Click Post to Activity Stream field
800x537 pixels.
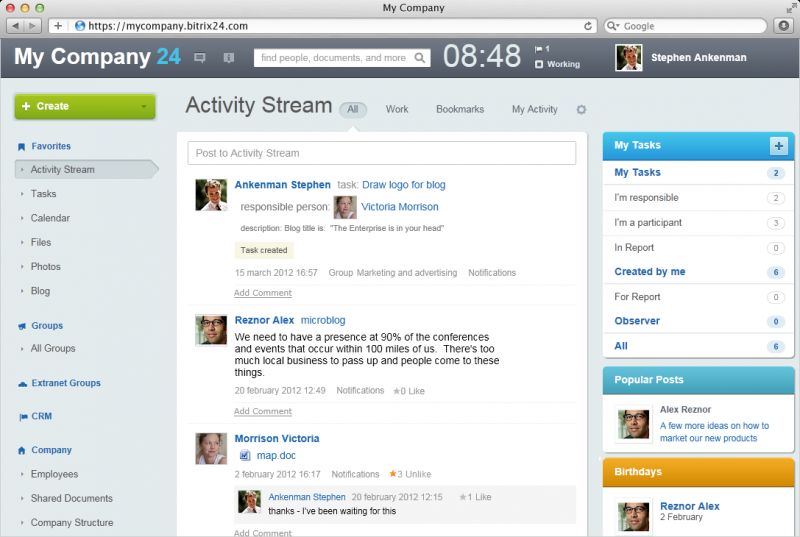click(382, 153)
